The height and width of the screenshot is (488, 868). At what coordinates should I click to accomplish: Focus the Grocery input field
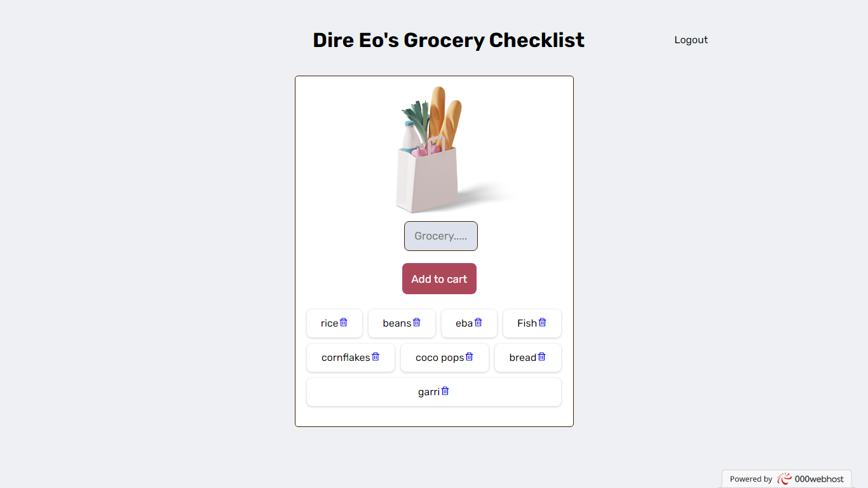click(441, 236)
